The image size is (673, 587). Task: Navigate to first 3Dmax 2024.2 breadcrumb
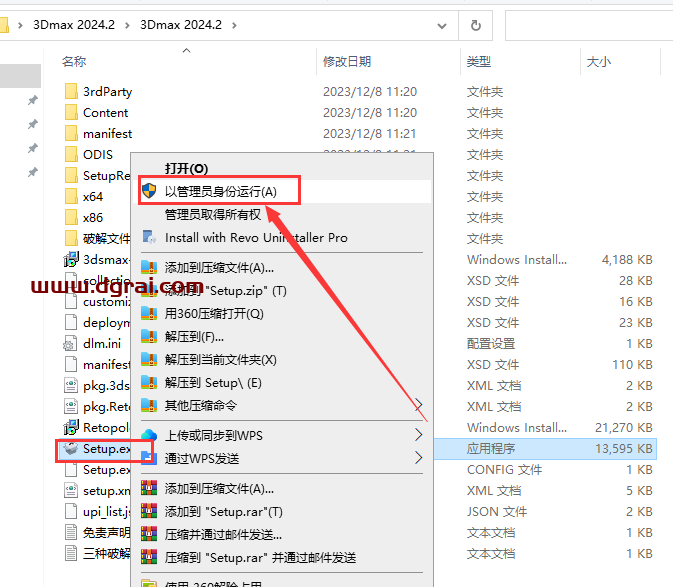[74, 25]
